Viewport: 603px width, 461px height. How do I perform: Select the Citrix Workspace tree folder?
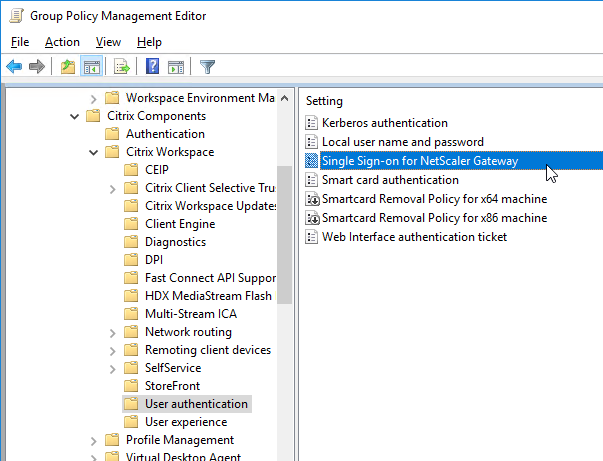pyautogui.click(x=170, y=152)
